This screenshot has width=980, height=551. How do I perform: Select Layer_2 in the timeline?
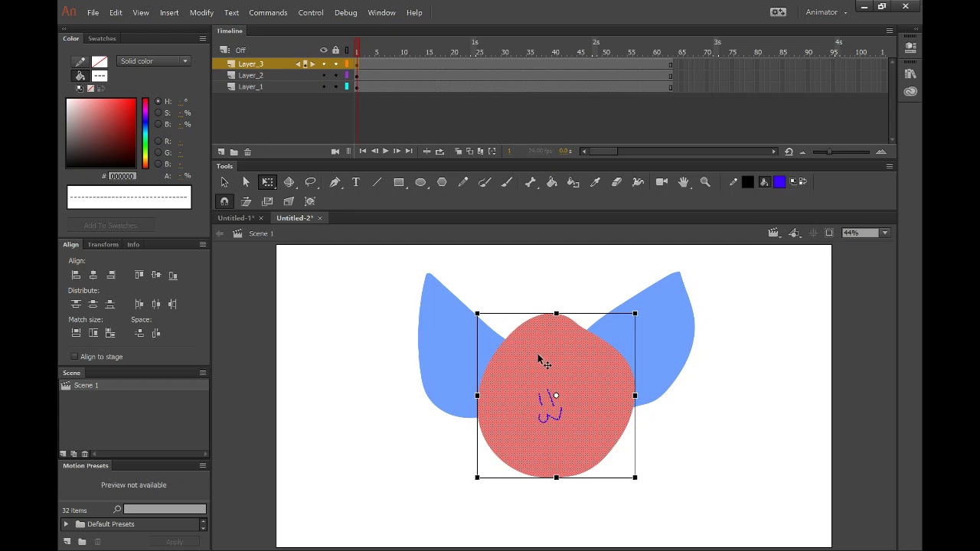click(x=250, y=75)
